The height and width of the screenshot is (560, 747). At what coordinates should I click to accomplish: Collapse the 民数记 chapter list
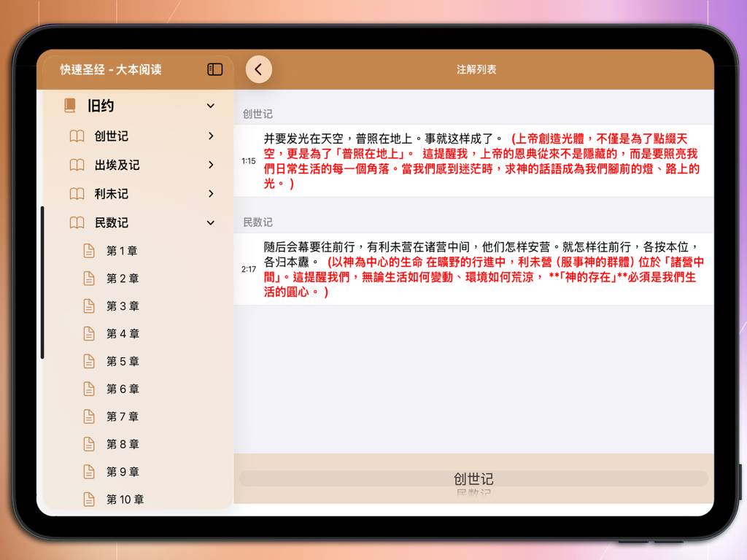[211, 222]
